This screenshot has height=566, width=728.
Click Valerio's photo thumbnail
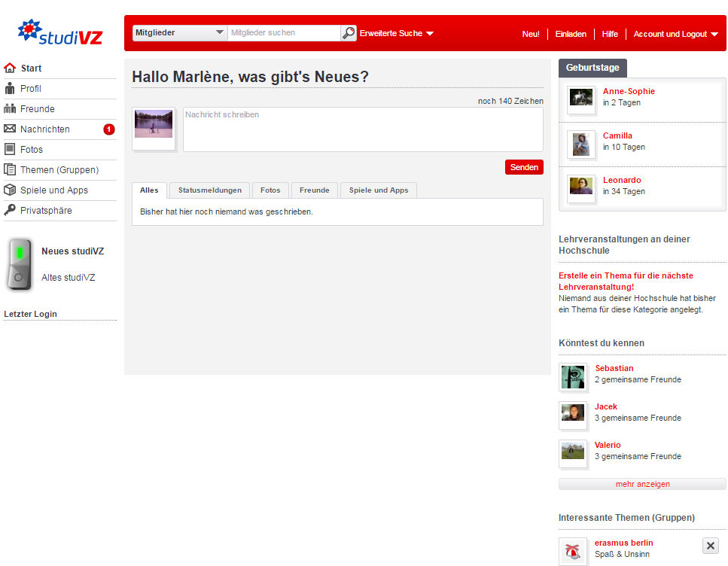[x=573, y=454]
